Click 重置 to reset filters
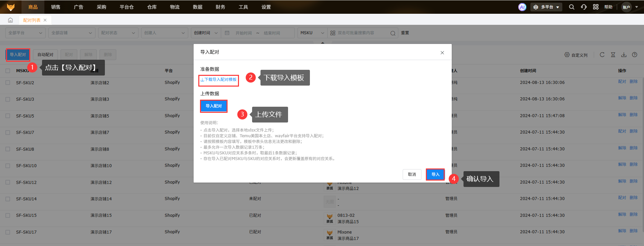The height and width of the screenshot is (246, 644). (x=405, y=33)
